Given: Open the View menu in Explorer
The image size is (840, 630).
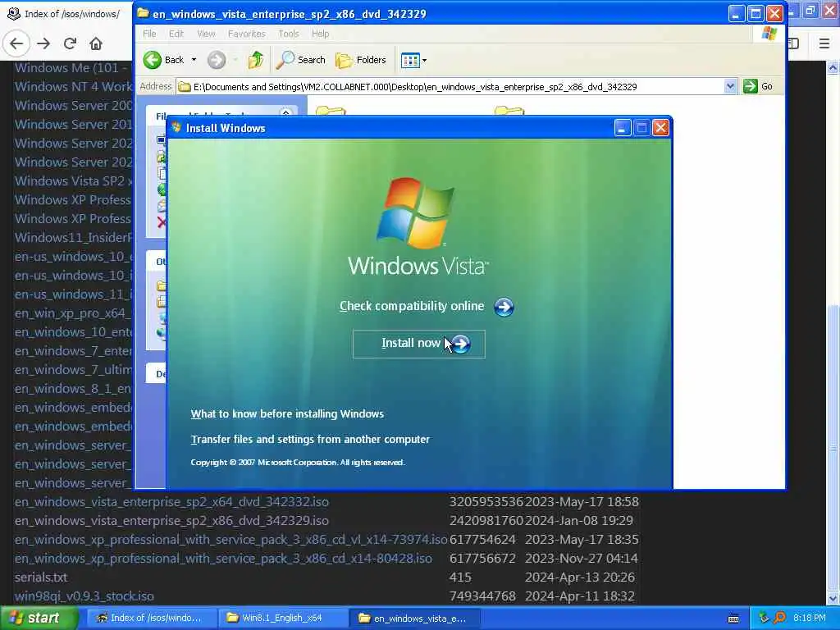Looking at the screenshot, I should coord(206,34).
